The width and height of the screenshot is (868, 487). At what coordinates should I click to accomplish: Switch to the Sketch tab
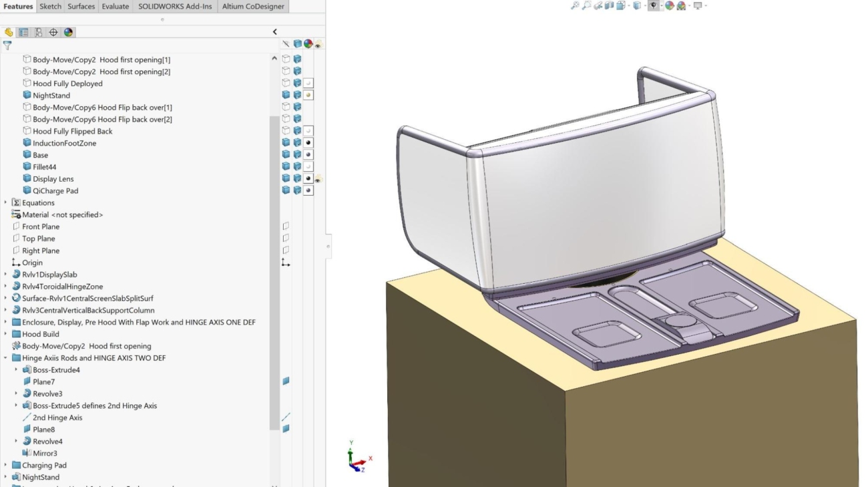50,6
